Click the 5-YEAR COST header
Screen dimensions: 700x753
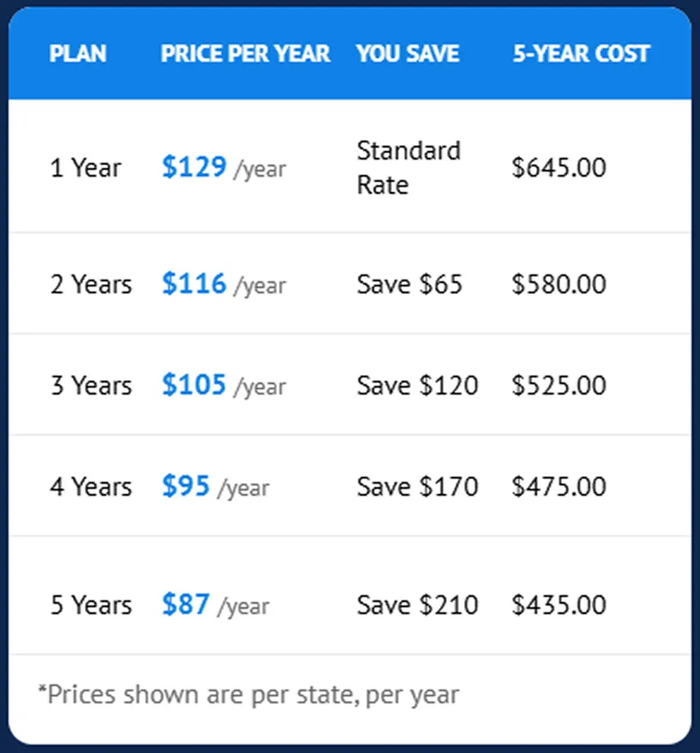582,53
